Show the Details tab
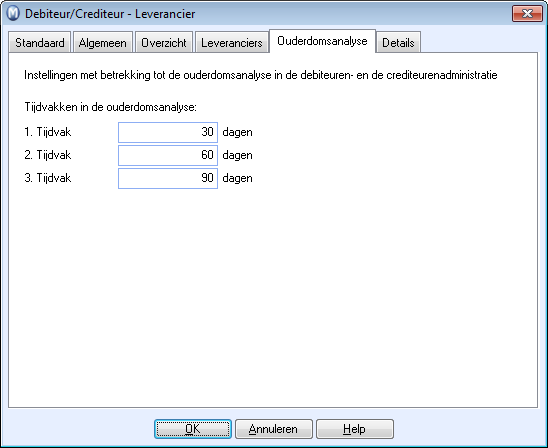This screenshot has height=448, width=548. (398, 43)
